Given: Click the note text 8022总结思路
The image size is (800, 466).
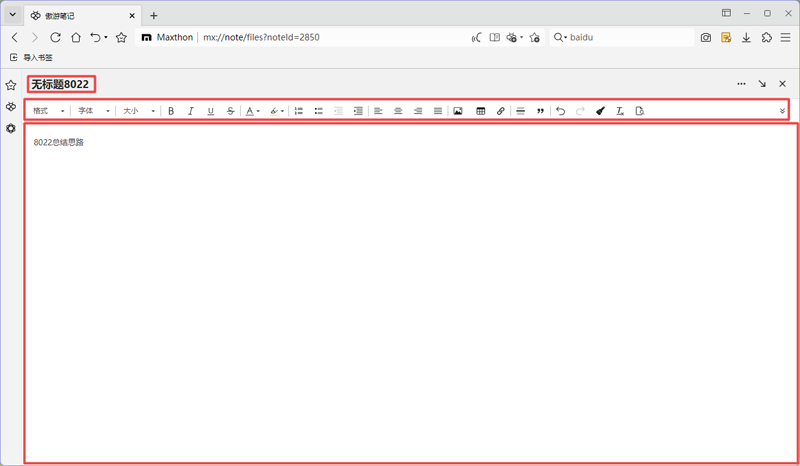Looking at the screenshot, I should 59,142.
